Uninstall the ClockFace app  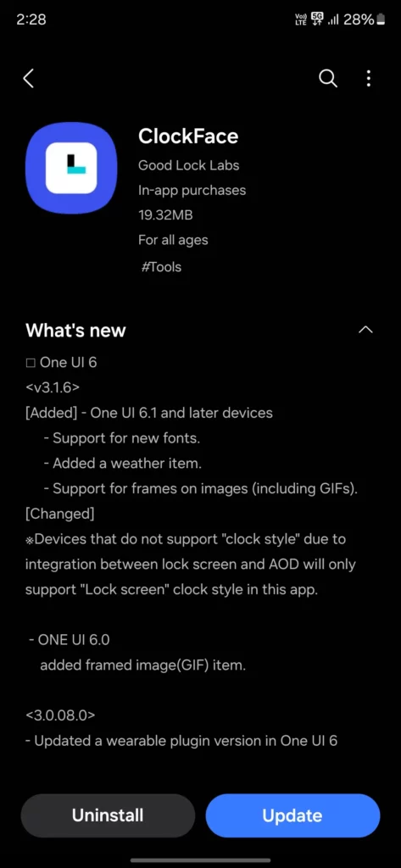pyautogui.click(x=108, y=815)
